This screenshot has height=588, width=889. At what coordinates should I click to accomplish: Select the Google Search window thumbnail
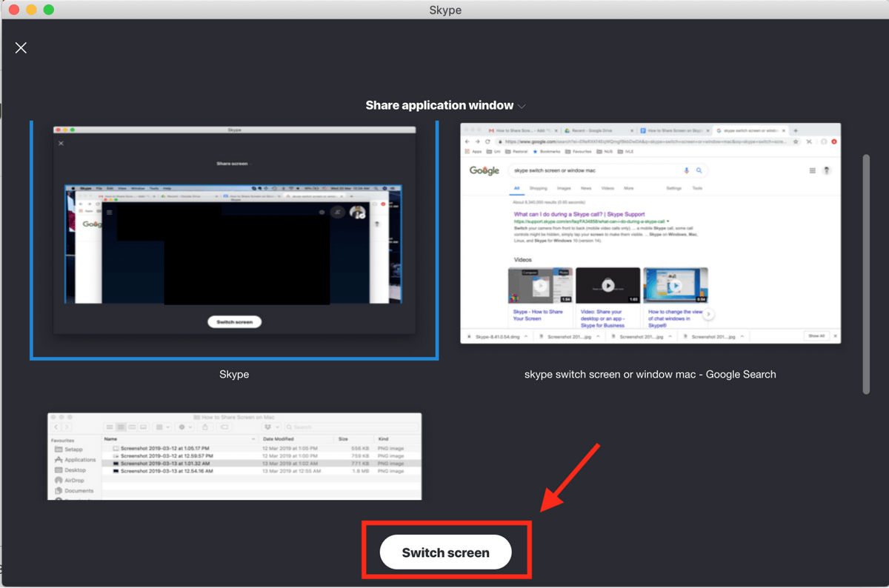(650, 233)
